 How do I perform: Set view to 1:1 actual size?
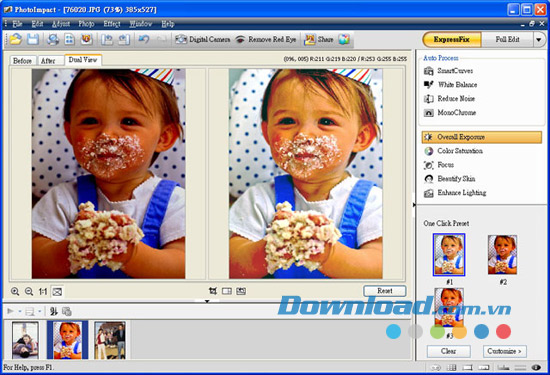[x=43, y=291]
